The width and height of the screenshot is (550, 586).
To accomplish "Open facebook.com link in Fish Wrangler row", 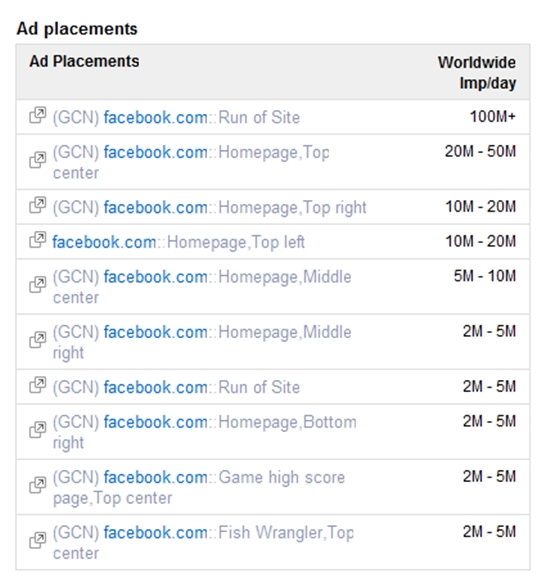I will pos(155,533).
